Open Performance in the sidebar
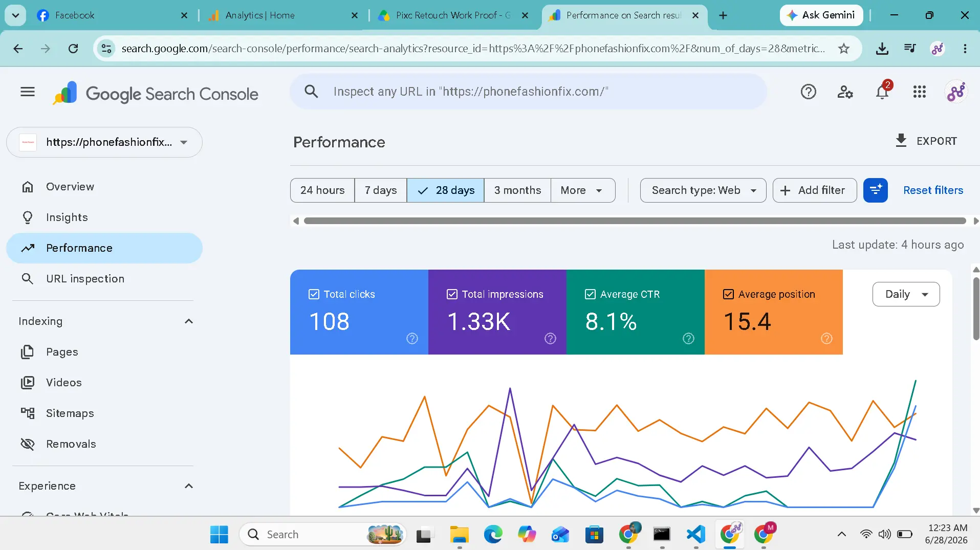Image resolution: width=980 pixels, height=550 pixels. click(104, 248)
